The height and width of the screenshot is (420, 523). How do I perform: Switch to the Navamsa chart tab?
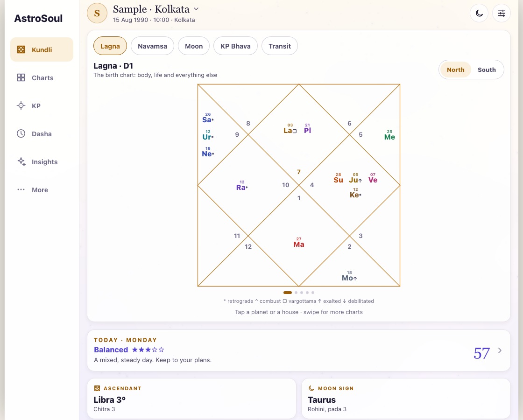point(152,46)
